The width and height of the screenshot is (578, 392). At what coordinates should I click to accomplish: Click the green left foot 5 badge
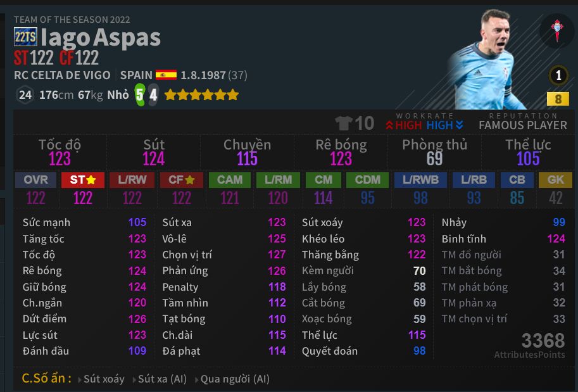point(139,96)
